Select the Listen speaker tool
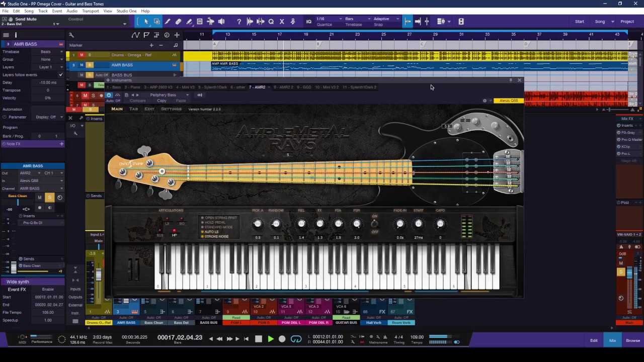Image resolution: width=644 pixels, height=362 pixels. pyautogui.click(x=221, y=22)
